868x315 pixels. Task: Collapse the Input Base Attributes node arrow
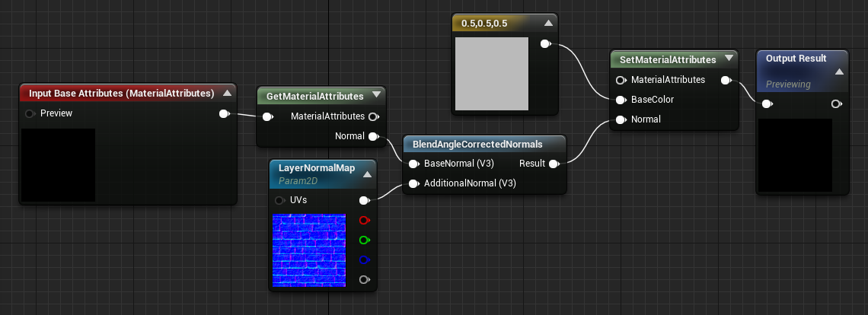(x=227, y=93)
